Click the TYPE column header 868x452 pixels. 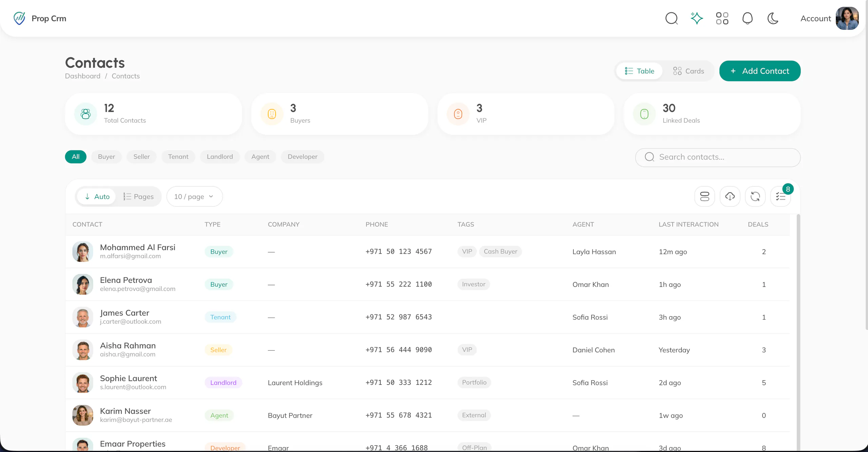pyautogui.click(x=213, y=224)
